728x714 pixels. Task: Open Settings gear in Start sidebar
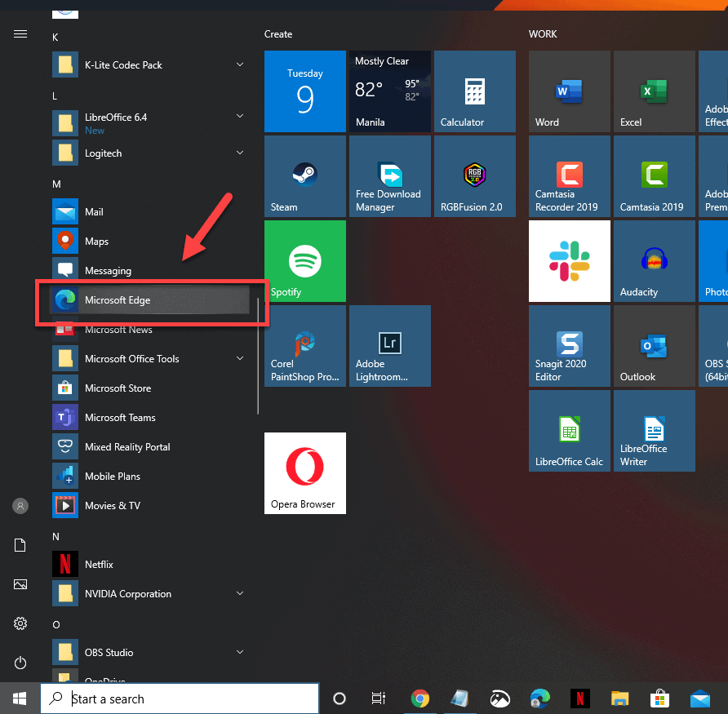click(20, 623)
